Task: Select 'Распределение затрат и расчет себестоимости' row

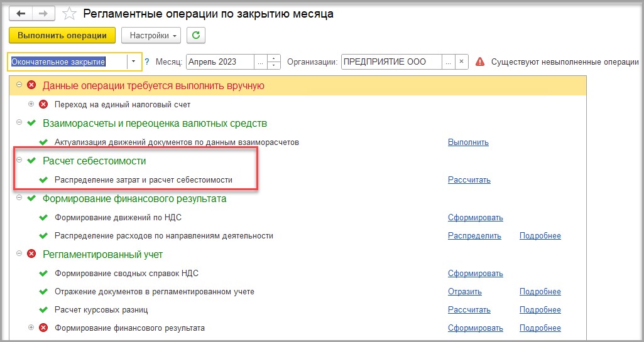Action: (x=143, y=179)
